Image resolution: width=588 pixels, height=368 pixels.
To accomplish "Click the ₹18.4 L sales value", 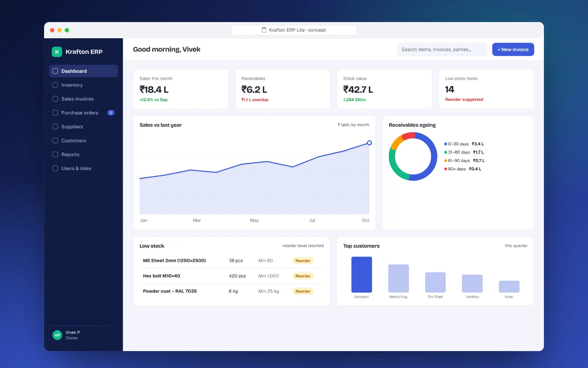I will point(154,89).
